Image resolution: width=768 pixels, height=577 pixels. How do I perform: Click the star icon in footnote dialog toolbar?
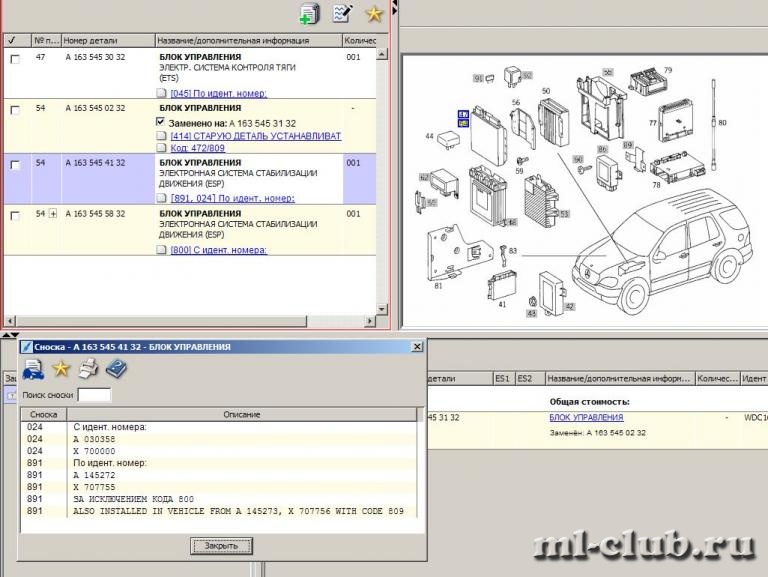pyautogui.click(x=61, y=370)
